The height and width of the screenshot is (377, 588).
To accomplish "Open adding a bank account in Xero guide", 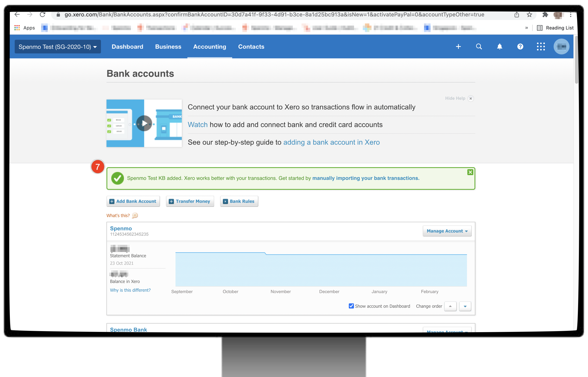I will click(x=332, y=142).
